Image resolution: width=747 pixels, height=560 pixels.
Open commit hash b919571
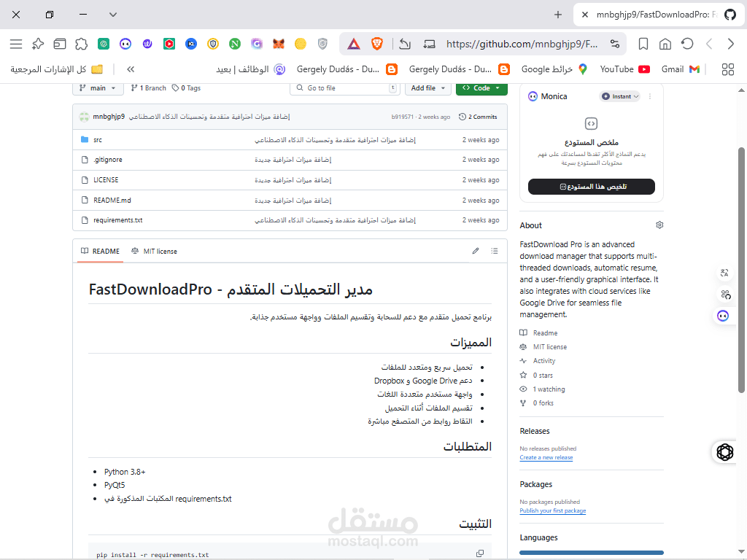click(x=403, y=117)
